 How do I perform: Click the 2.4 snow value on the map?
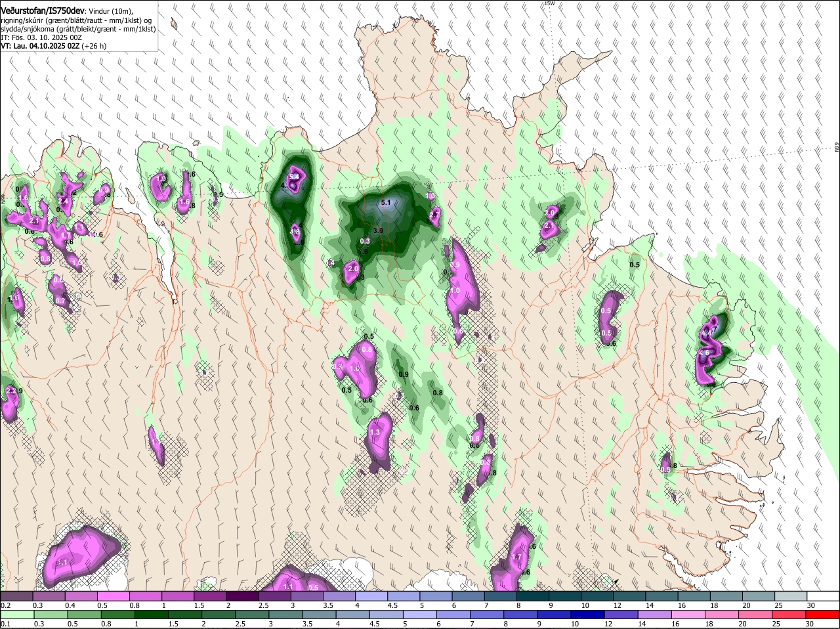64,201
